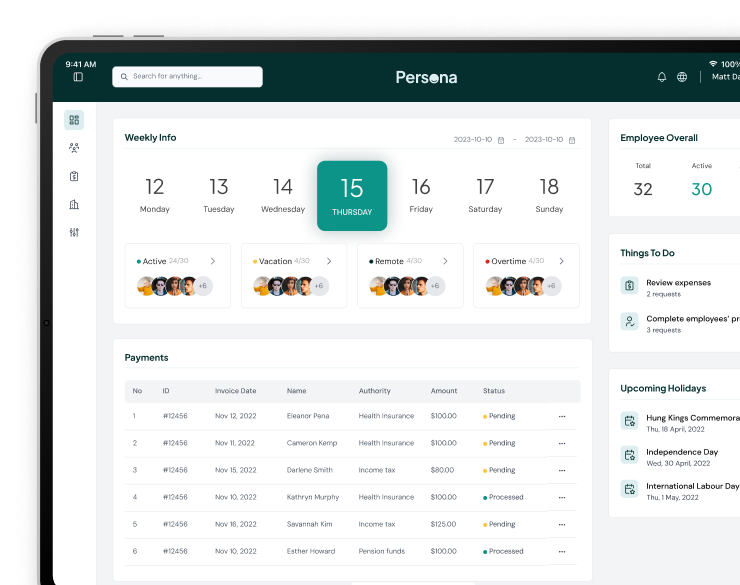Expand the Active employees card chevron
This screenshot has width=740, height=585.
[x=213, y=261]
